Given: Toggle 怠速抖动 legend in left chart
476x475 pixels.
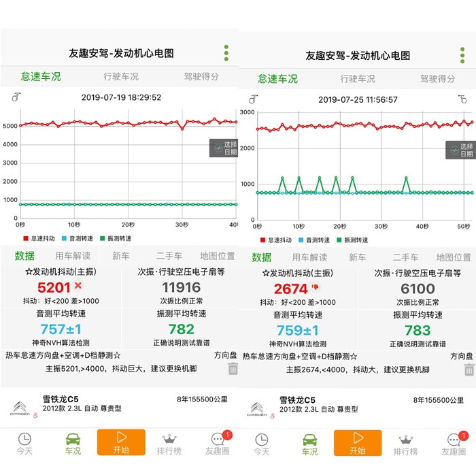Looking at the screenshot, I should [x=39, y=238].
